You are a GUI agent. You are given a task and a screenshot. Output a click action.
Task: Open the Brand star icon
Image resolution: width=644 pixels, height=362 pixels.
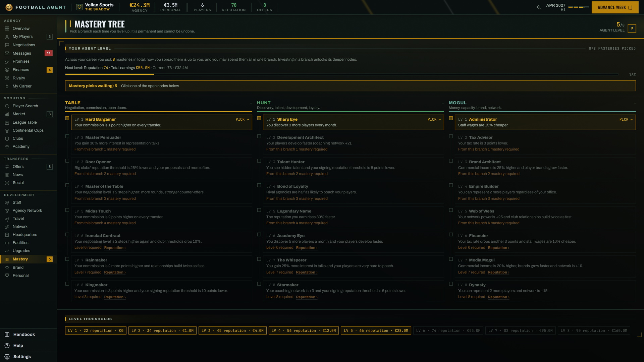(x=7, y=267)
